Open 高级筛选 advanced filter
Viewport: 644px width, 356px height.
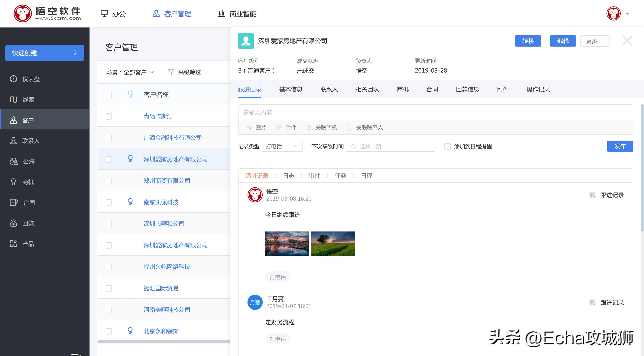pyautogui.click(x=190, y=72)
